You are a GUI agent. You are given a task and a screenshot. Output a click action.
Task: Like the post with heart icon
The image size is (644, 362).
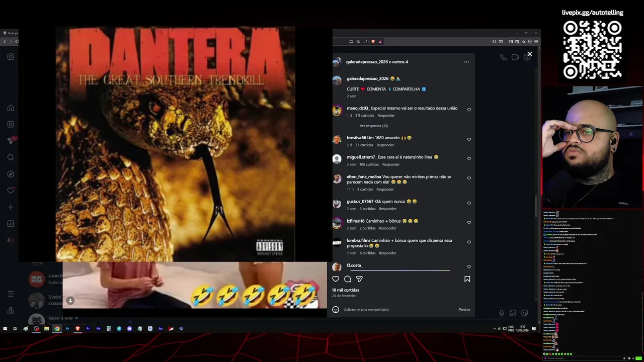tap(336, 279)
